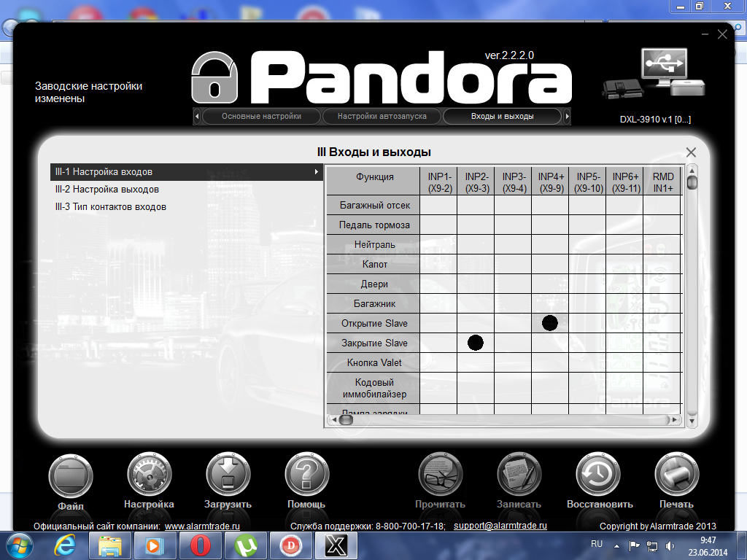Toggle Закрытие Slave dot under INP2-
Image resolution: width=747 pixels, height=560 pixels.
(x=476, y=343)
